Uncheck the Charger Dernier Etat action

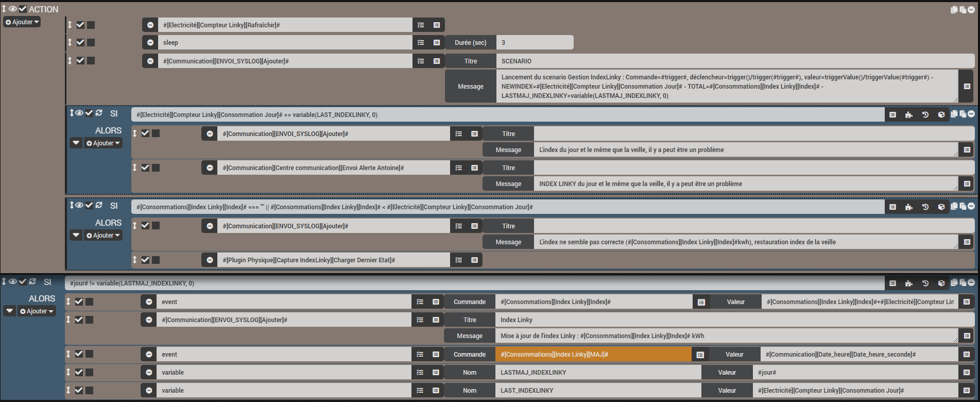point(145,260)
